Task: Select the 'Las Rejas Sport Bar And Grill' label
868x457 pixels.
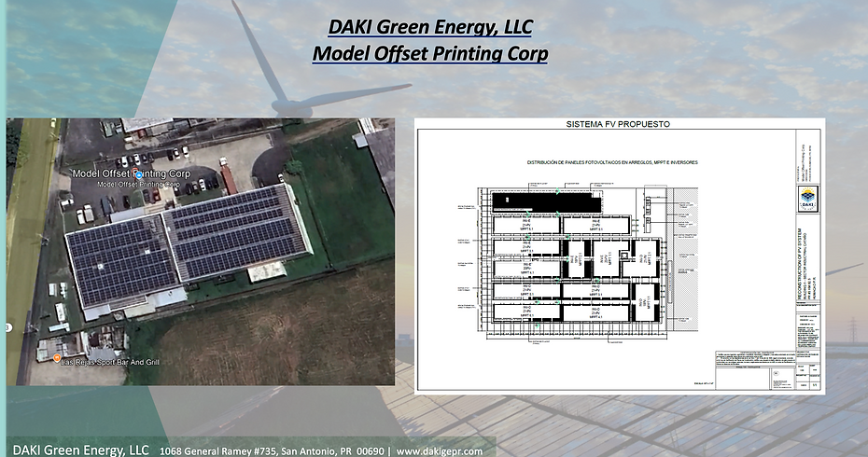Action: coord(110,363)
